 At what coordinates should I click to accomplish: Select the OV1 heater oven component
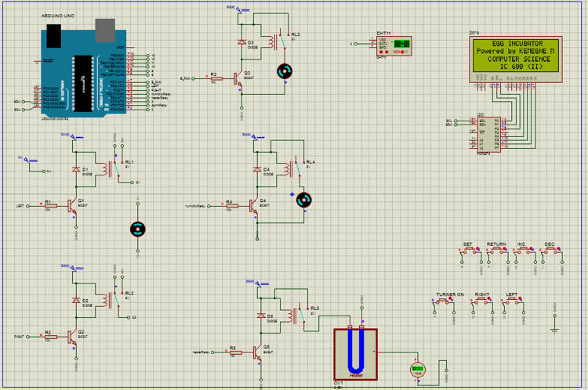point(355,354)
